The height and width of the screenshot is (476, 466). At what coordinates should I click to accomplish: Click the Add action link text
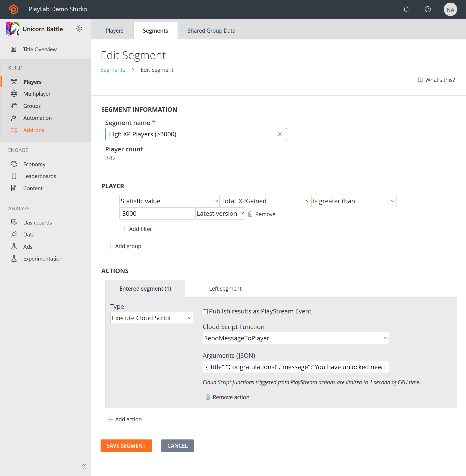click(x=128, y=419)
